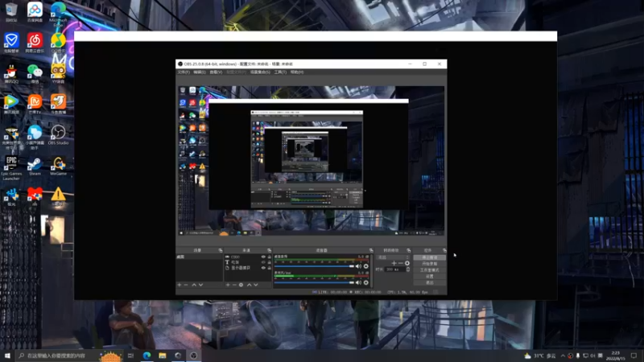Viewport: 644px width, 362px height.
Task: Click the Windows taskbar search box
Action: point(69,356)
